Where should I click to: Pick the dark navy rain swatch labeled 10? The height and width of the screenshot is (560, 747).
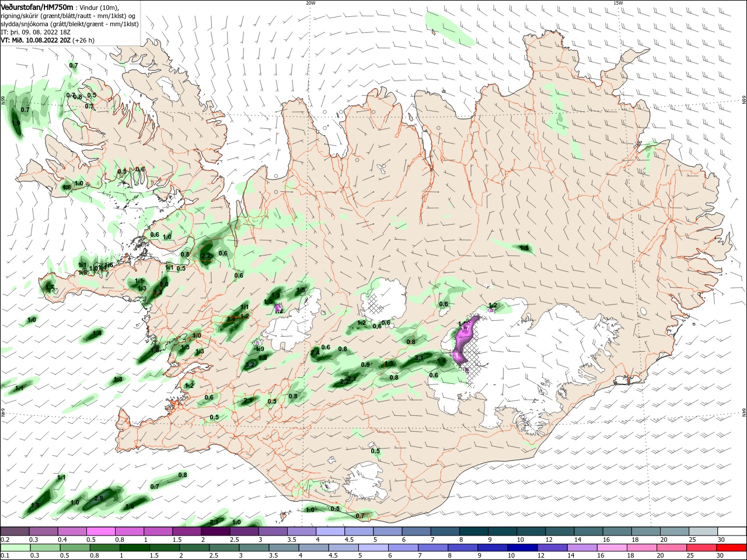pyautogui.click(x=522, y=548)
